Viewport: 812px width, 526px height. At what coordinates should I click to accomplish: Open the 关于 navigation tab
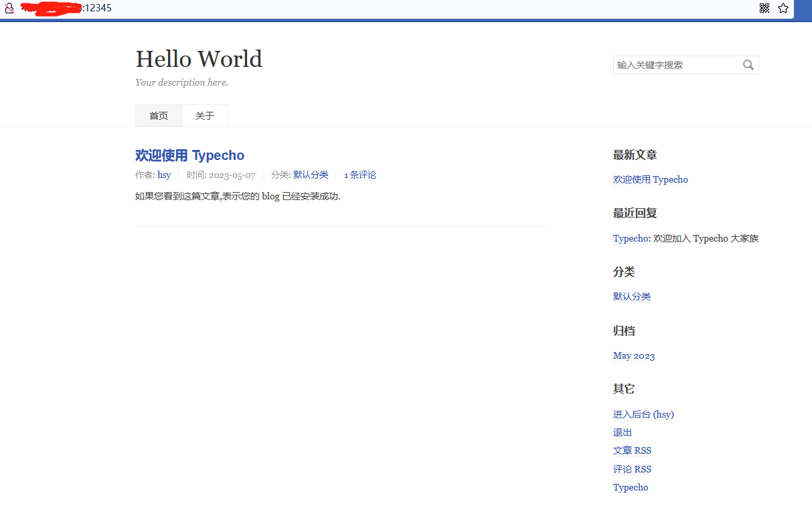click(x=205, y=116)
